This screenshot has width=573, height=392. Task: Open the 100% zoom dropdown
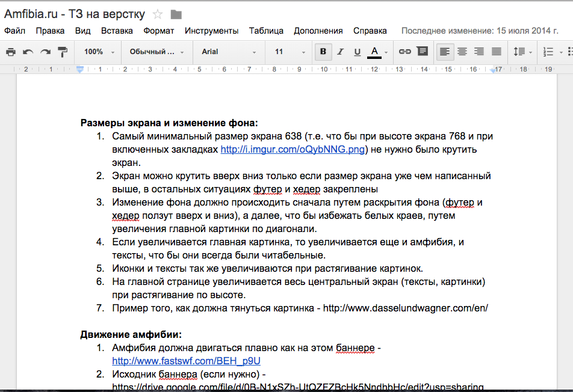point(98,52)
